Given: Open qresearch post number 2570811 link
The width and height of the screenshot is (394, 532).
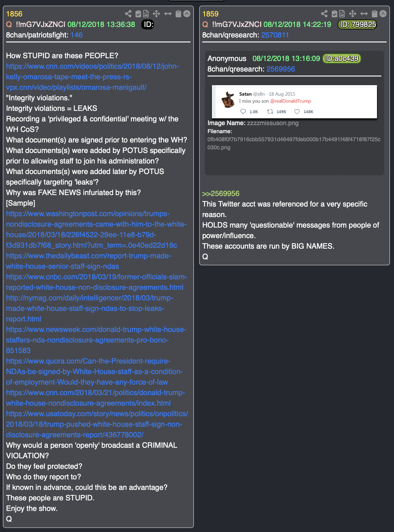Looking at the screenshot, I should click(275, 35).
